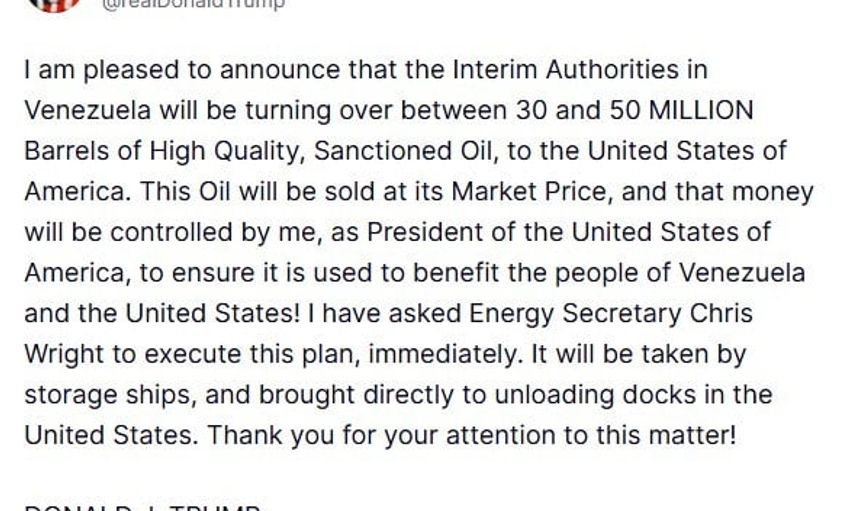Click the profile avatar at top left

click(x=53, y=4)
